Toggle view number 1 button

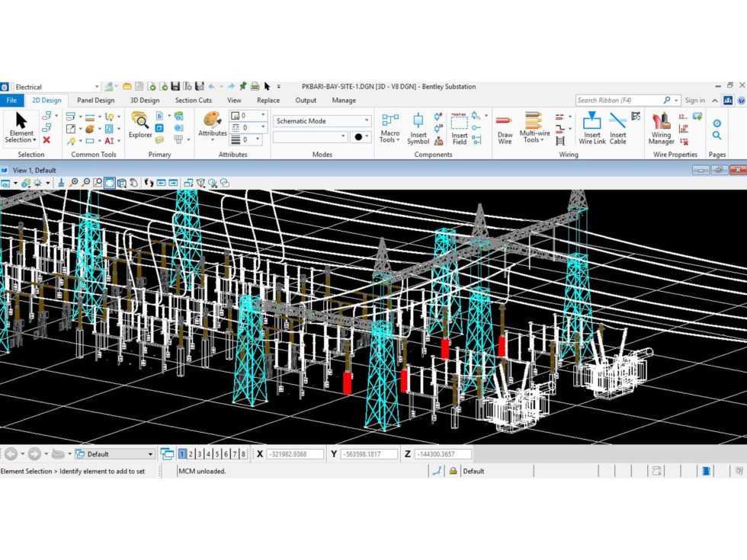182,454
